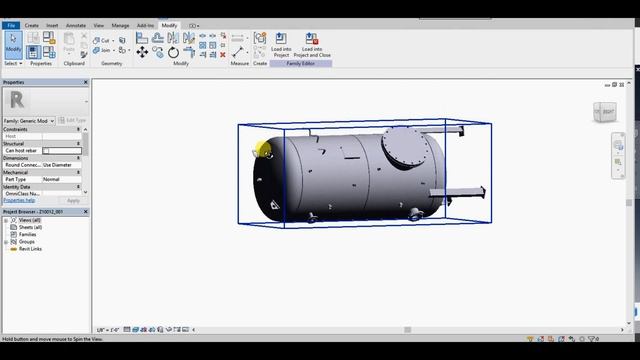The height and width of the screenshot is (360, 640).
Task: Open the Join dropdown arrow
Action: (113, 51)
